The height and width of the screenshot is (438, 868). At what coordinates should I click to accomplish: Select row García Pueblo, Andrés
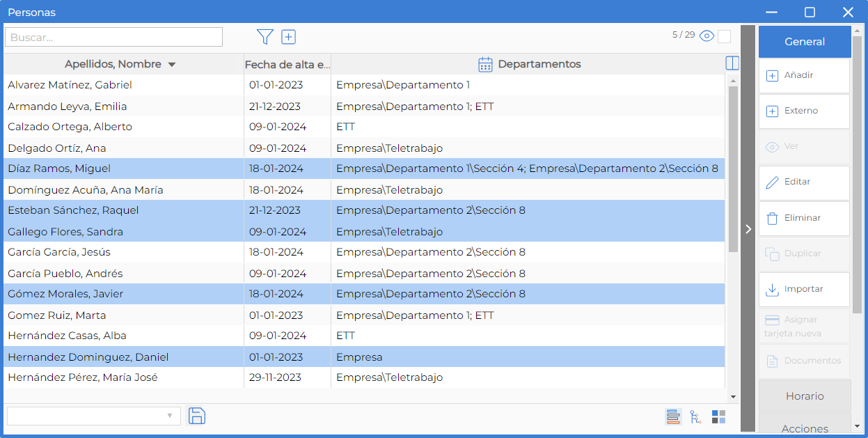(364, 274)
